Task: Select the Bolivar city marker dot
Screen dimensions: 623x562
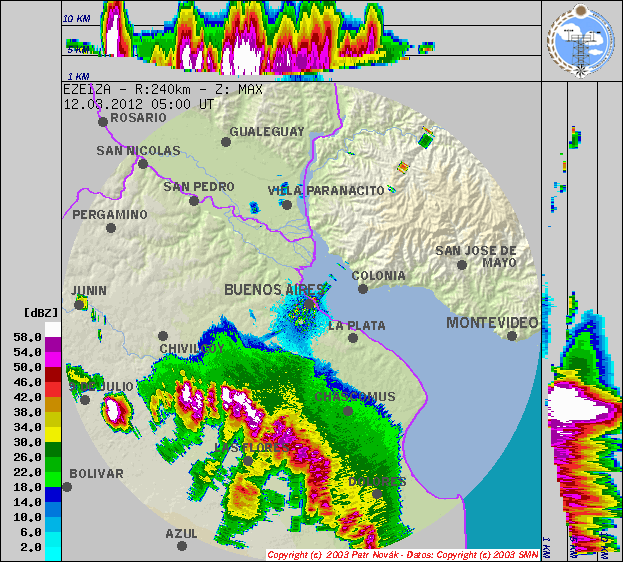Action: point(67,486)
